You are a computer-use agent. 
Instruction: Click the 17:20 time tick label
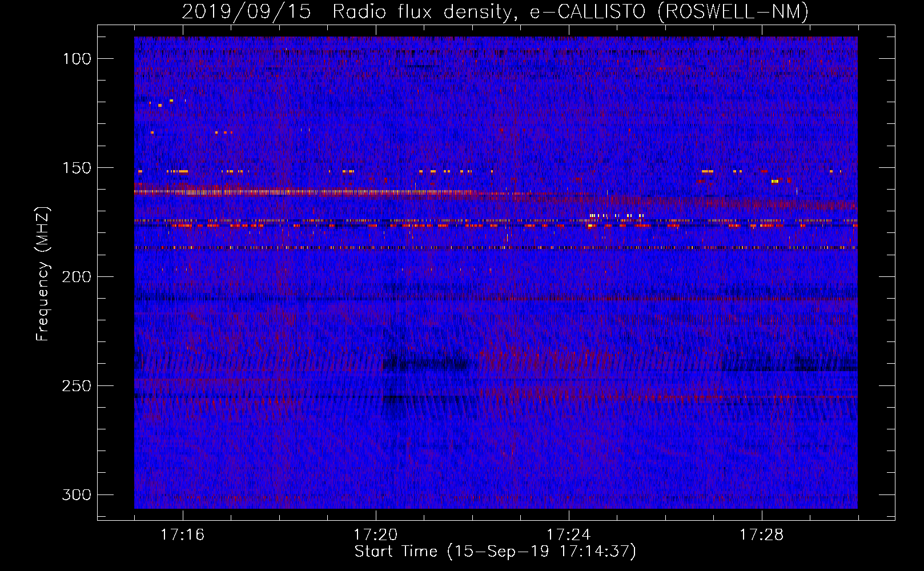coord(376,535)
